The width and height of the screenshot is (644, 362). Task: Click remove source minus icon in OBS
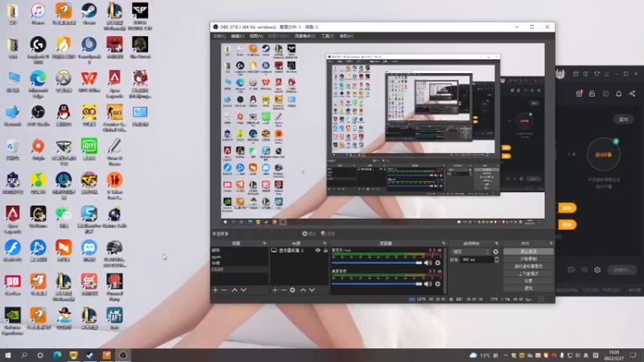pyautogui.click(x=283, y=290)
